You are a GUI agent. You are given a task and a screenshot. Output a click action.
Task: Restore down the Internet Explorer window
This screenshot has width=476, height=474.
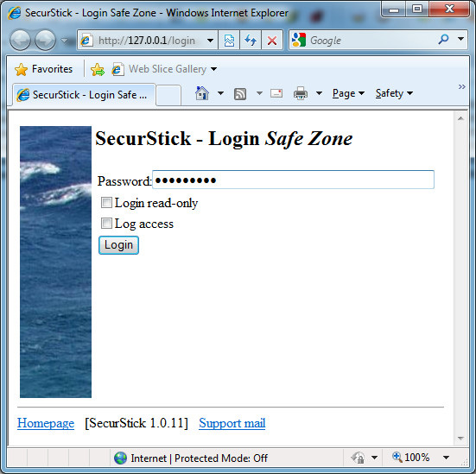(417, 9)
